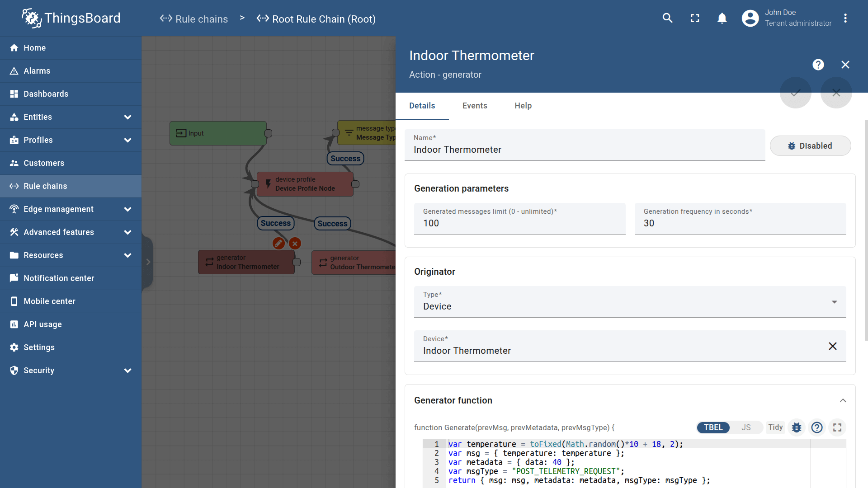This screenshot has width=868, height=488.
Task: Switch to the Events tab
Action: point(475,106)
